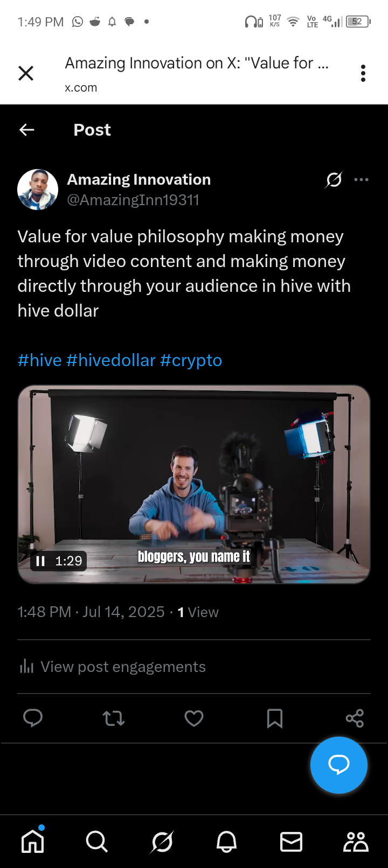Follow the #crypto hashtag link
The height and width of the screenshot is (868, 388).
[x=191, y=360]
